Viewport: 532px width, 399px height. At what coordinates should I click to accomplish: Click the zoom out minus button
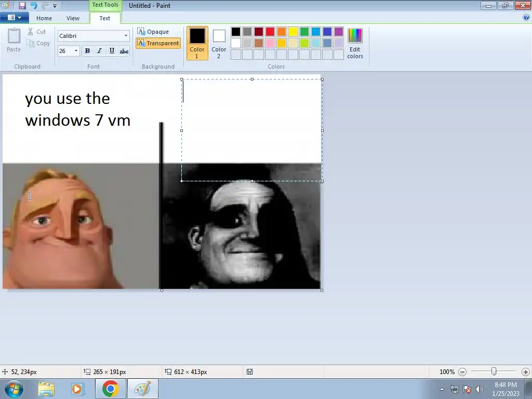coord(462,372)
